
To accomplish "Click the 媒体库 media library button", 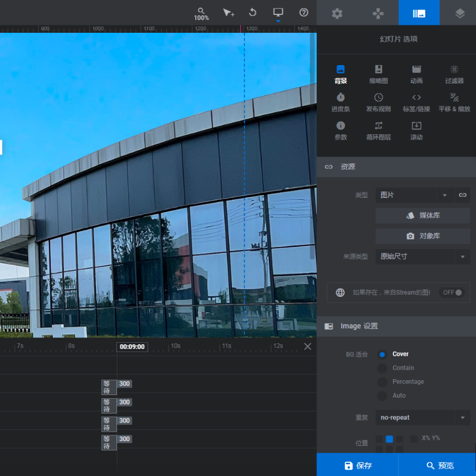I will 423,216.
